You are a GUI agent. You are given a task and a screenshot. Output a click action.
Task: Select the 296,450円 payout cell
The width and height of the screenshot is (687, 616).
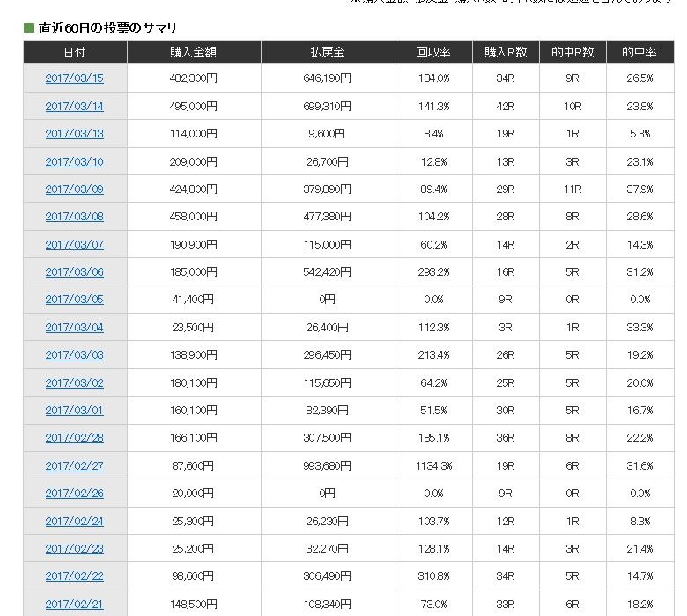328,354
